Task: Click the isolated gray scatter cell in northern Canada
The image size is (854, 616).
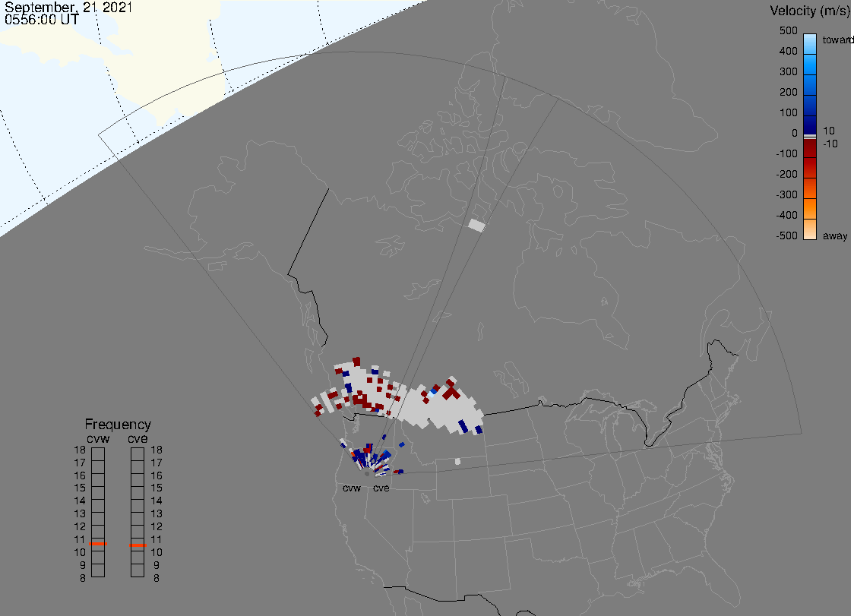Action: pyautogui.click(x=476, y=225)
